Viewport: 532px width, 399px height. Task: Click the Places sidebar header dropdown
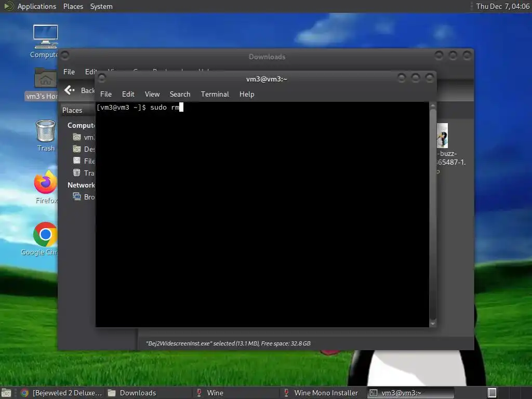coord(78,110)
